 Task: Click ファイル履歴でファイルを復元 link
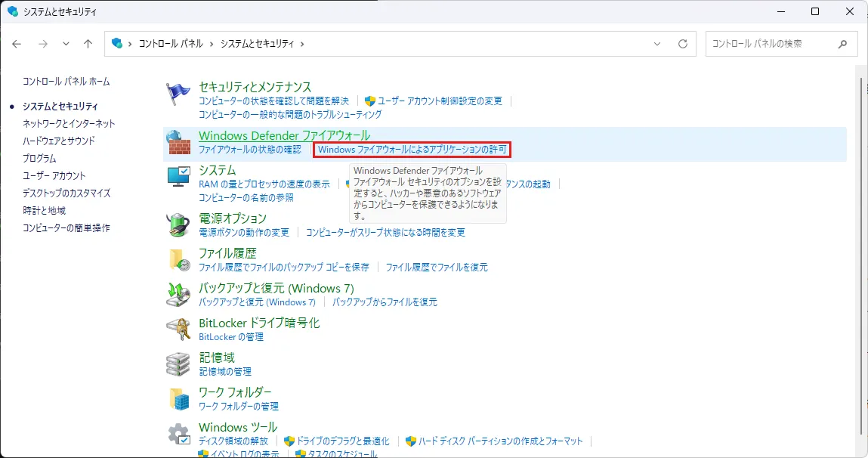click(437, 268)
